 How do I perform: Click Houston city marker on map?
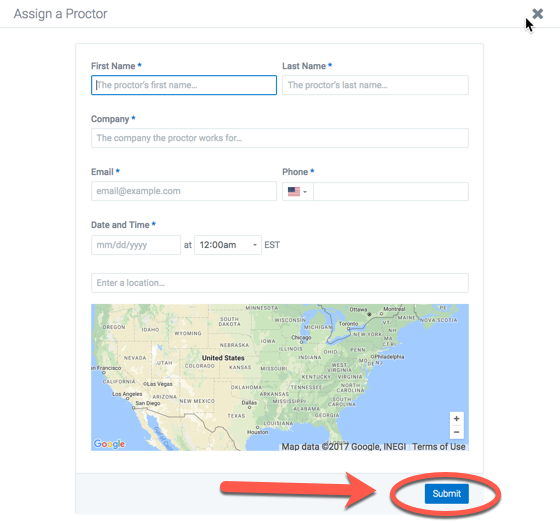point(258,430)
